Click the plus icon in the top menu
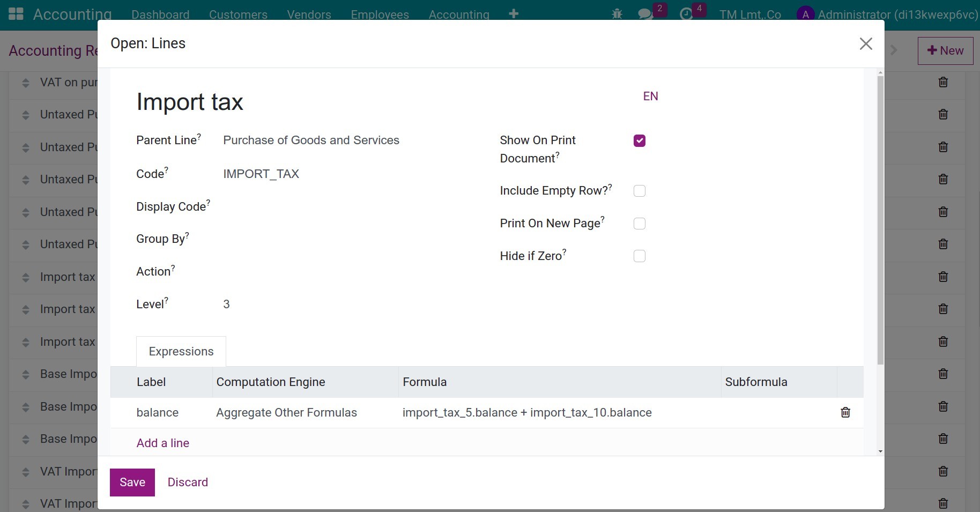Viewport: 980px width, 512px height. 514,14
